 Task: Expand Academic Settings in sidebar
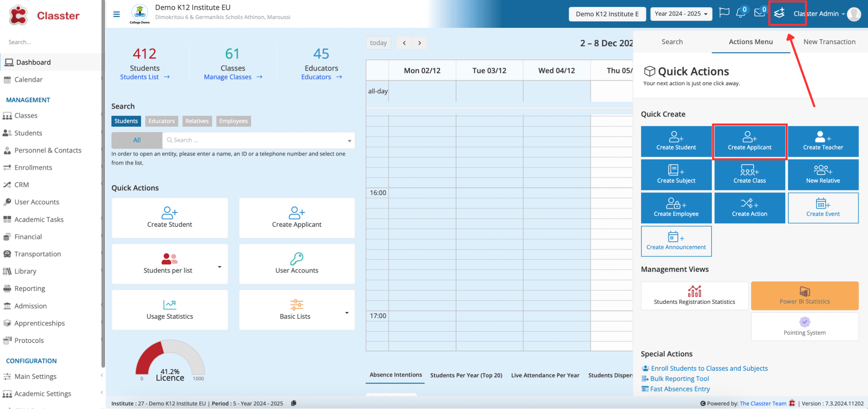(x=53, y=393)
